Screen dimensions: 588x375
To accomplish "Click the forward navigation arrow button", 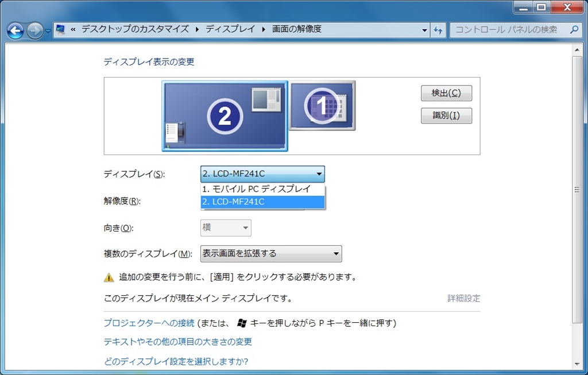I will pos(35,30).
